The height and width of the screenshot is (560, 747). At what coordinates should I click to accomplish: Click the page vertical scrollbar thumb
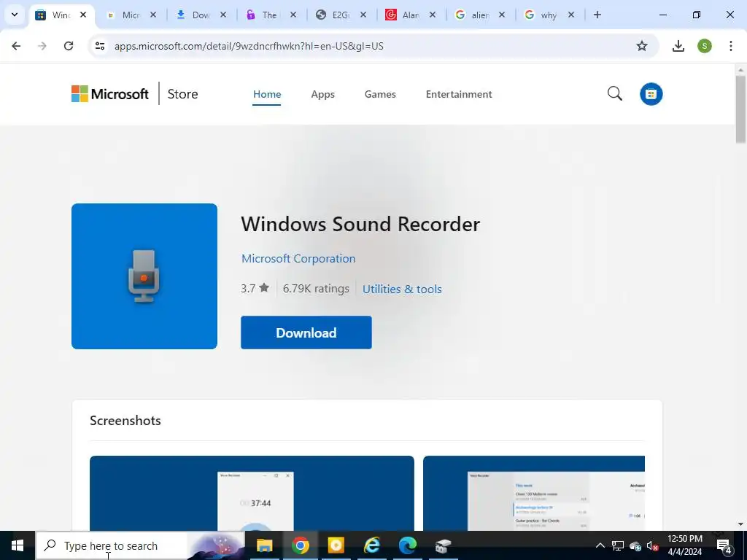tap(740, 109)
